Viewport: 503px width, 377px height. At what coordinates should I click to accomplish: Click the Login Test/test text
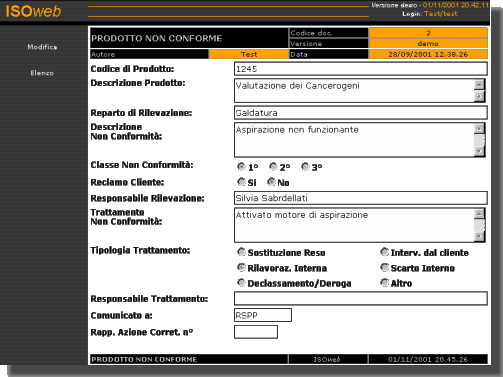(441, 14)
